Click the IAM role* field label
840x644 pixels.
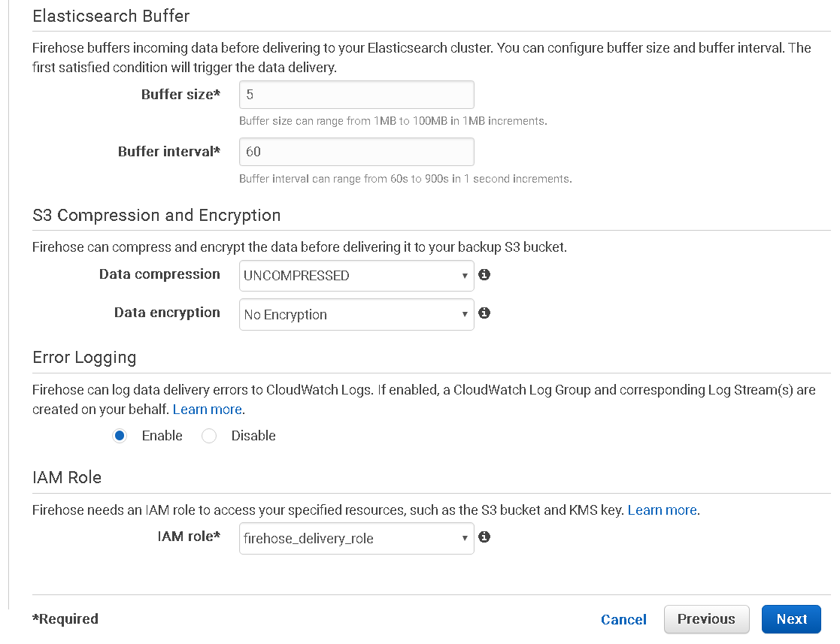pyautogui.click(x=188, y=537)
